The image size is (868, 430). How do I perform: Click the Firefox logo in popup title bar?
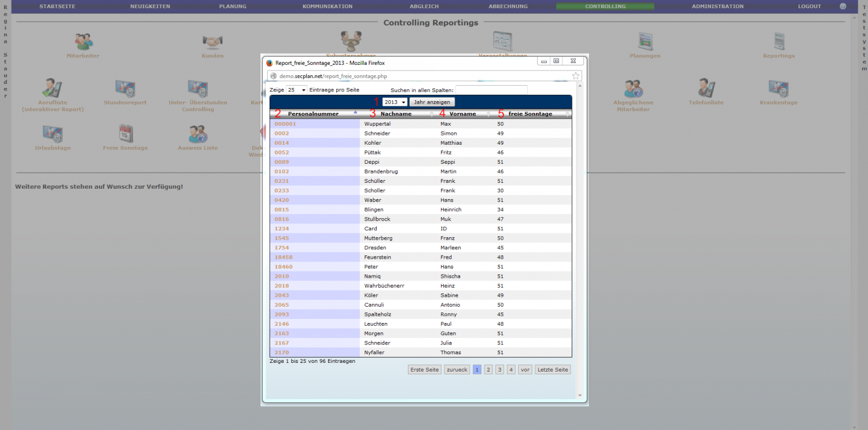(269, 63)
